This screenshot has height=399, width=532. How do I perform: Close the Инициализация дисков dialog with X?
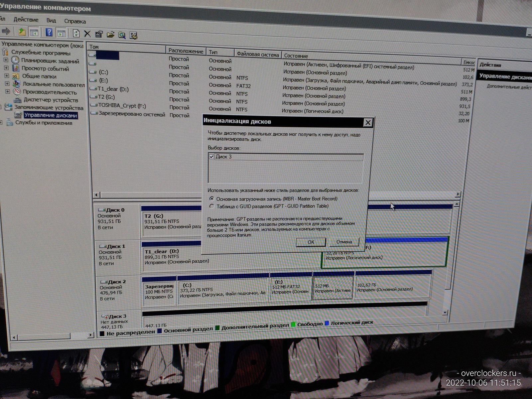pyautogui.click(x=368, y=122)
